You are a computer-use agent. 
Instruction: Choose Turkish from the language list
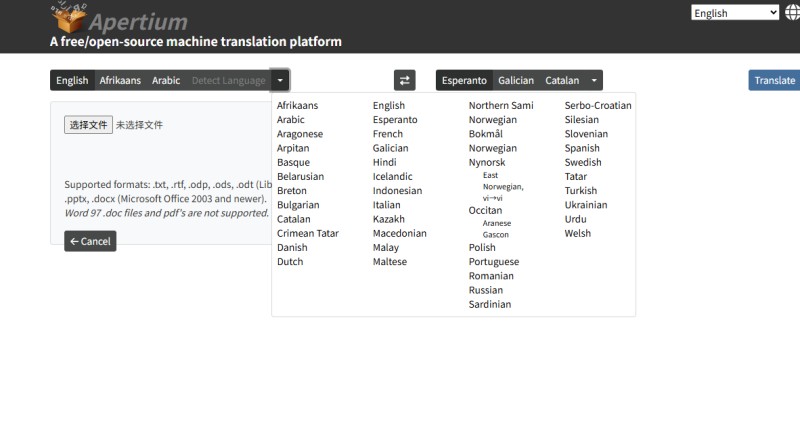[x=581, y=190]
